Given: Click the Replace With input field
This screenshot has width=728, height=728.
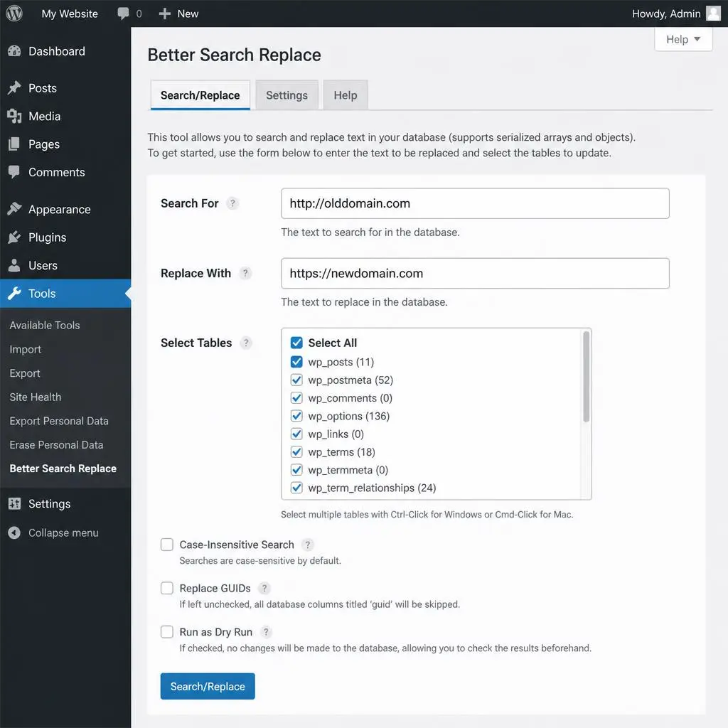Looking at the screenshot, I should click(475, 274).
